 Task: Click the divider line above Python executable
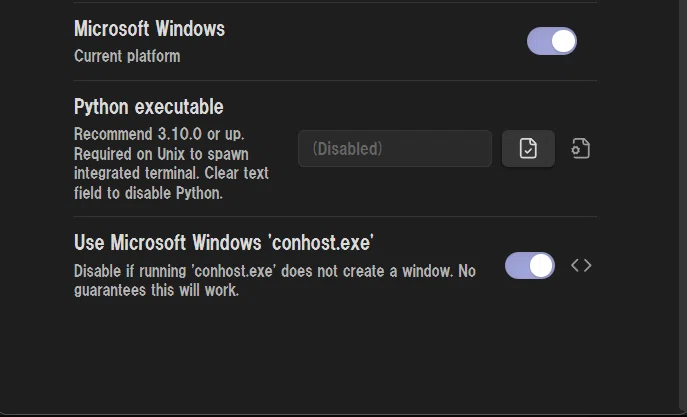(335, 81)
